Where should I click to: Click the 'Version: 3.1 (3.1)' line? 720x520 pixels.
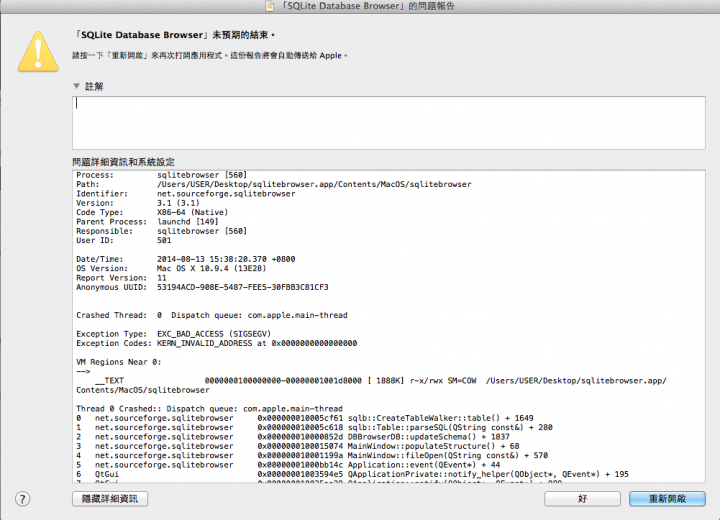[x=138, y=203]
